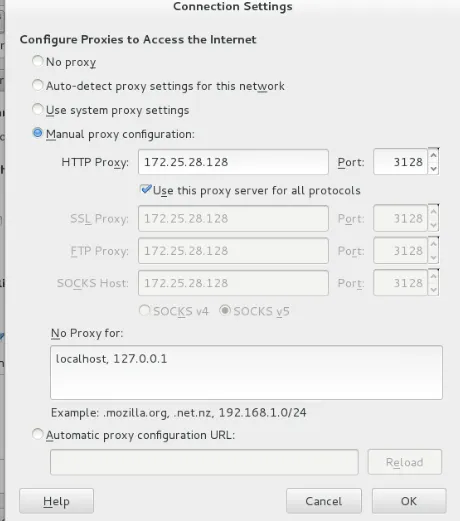This screenshot has width=460, height=521.
Task: Open the Help button
Action: point(56,501)
